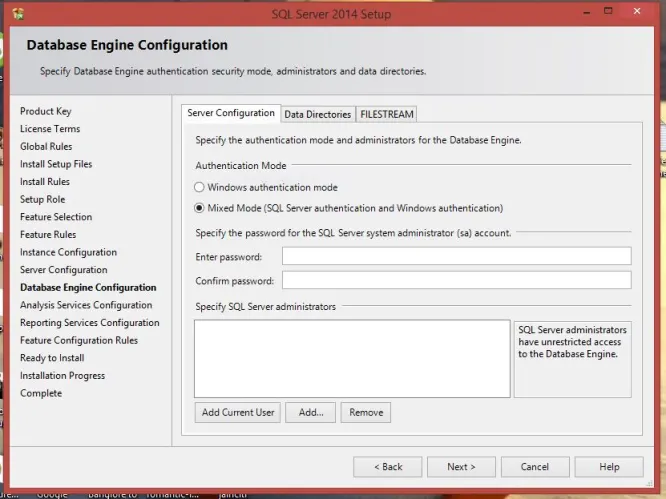Click the SQL Server Setup title bar icon
Viewport: 666px width, 499px height.
[19, 14]
